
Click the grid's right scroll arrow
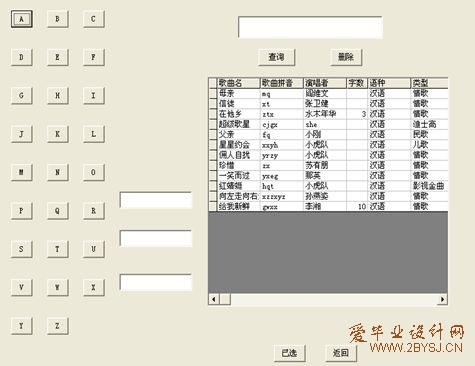tap(442, 299)
